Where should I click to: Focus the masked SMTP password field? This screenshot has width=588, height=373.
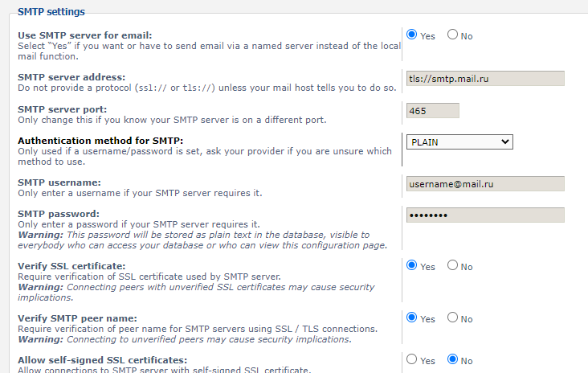click(x=485, y=215)
